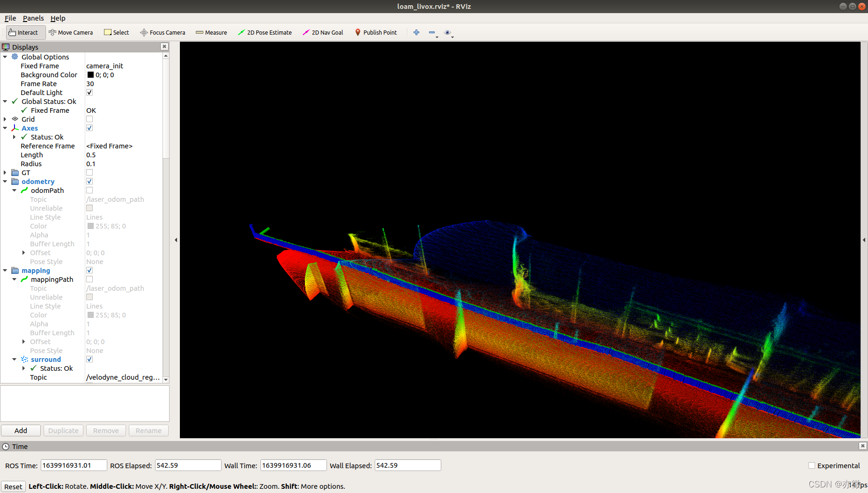
Task: Enable the Grid display checkbox
Action: pyautogui.click(x=89, y=119)
